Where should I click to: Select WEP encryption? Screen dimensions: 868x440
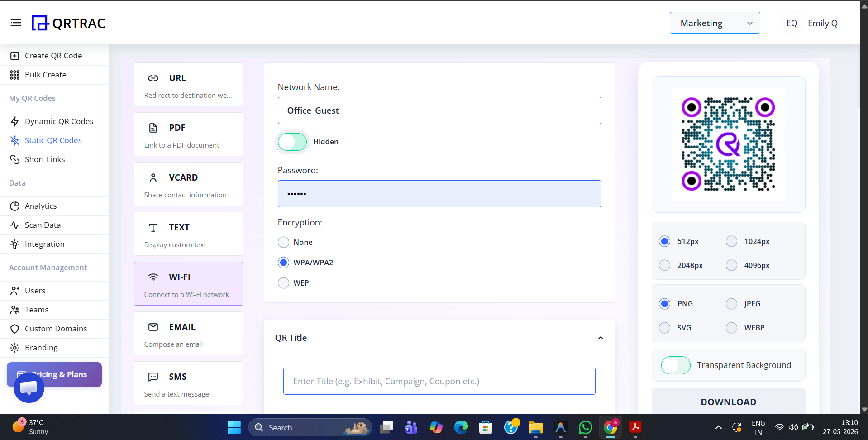(x=284, y=283)
